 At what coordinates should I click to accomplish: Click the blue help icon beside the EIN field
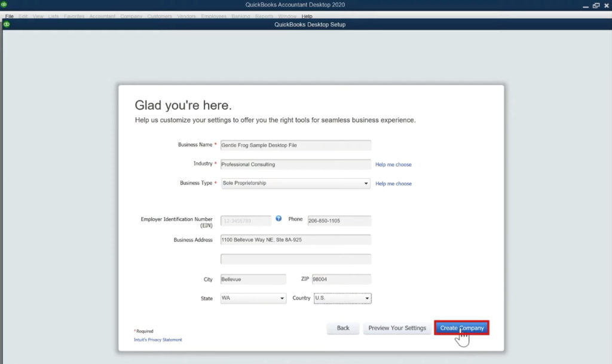point(279,219)
